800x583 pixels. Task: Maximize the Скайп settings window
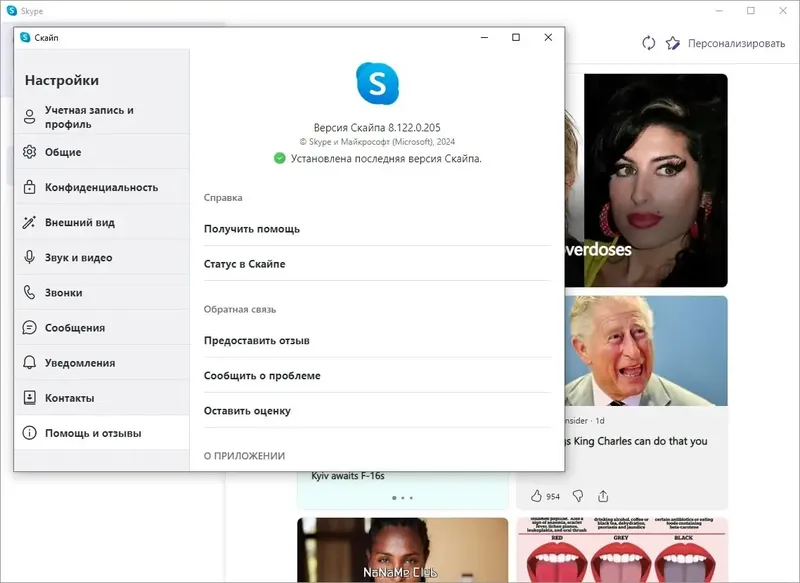[x=516, y=37]
